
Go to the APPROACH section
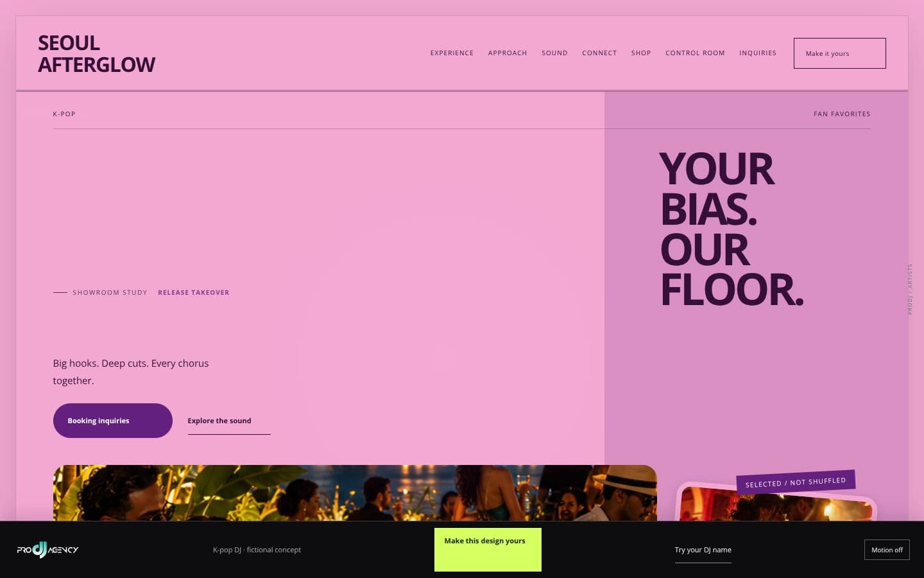coord(508,53)
